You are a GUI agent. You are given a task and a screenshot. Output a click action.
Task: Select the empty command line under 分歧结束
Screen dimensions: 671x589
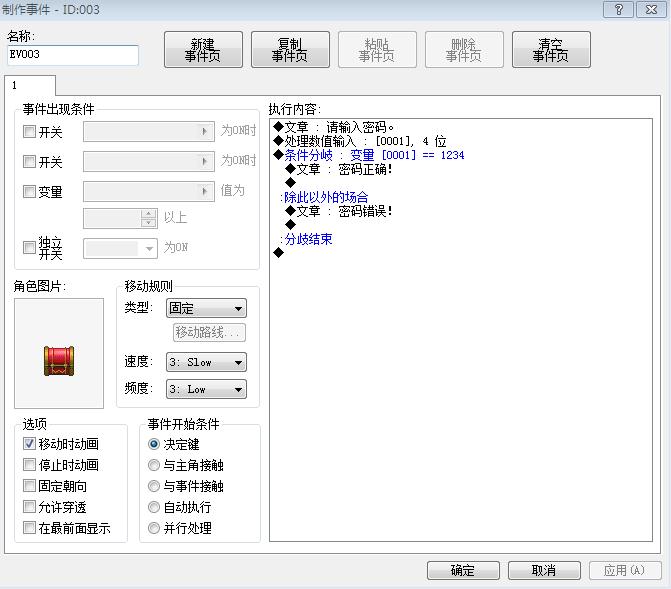[x=279, y=253]
